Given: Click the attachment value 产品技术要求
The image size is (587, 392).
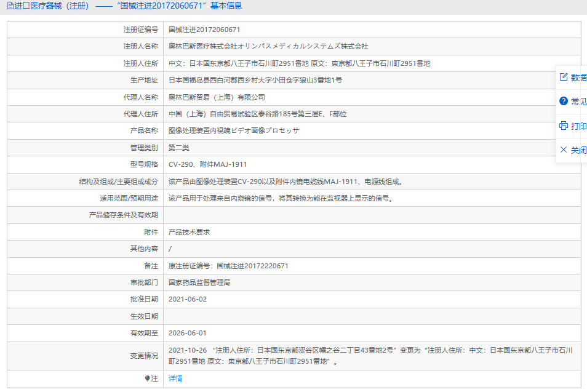Looking at the screenshot, I should tap(189, 232).
